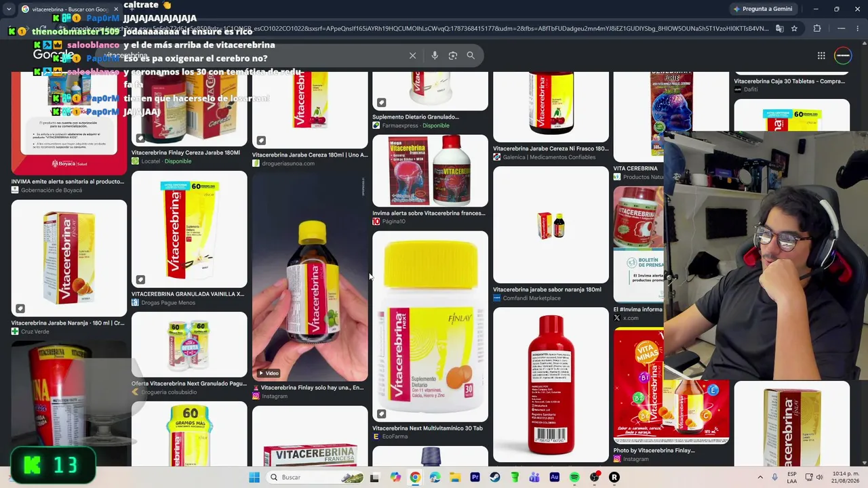Clear the Google search box text

click(x=412, y=56)
